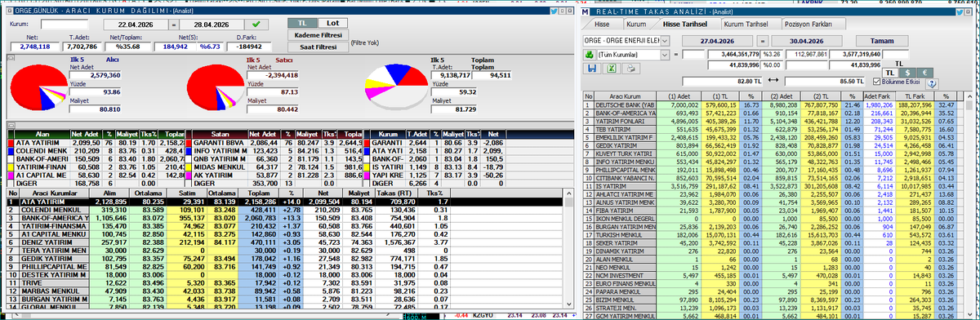Select PHILLIPCAPITAL ME row in broker list

coord(284,266)
